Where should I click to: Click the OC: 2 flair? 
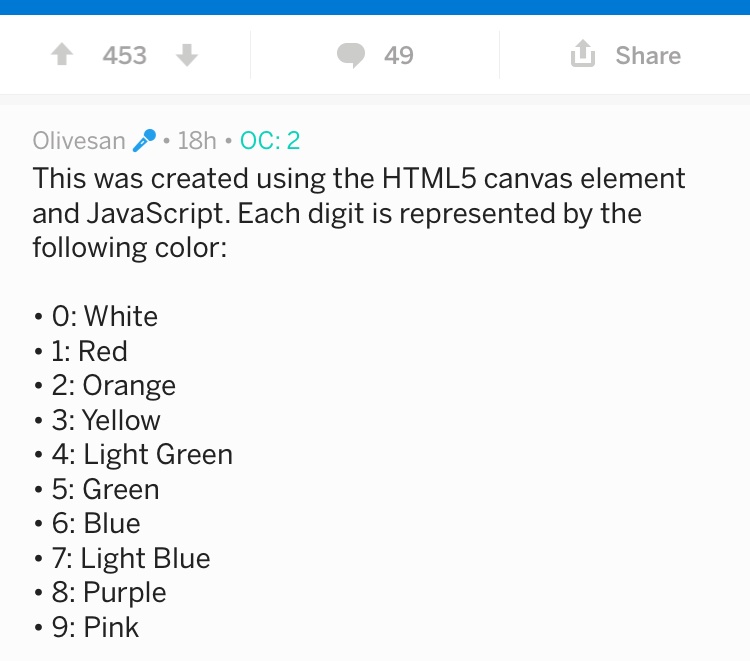click(270, 141)
